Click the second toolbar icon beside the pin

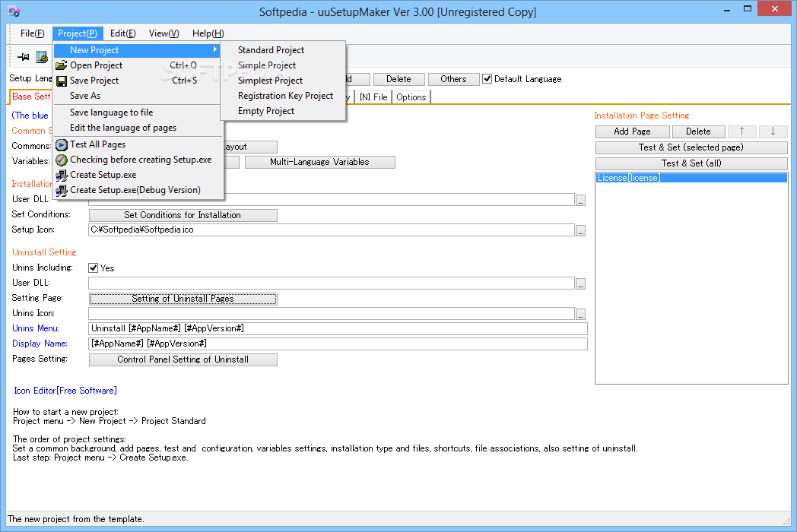(x=42, y=57)
